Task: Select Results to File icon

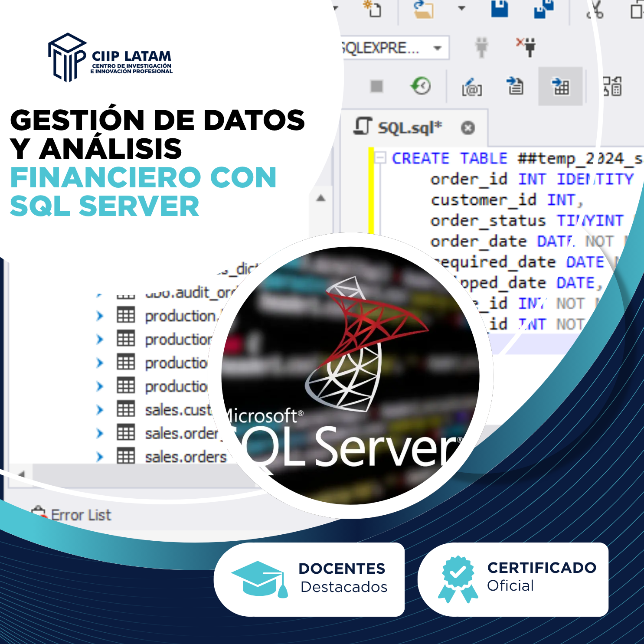Action: [x=612, y=86]
